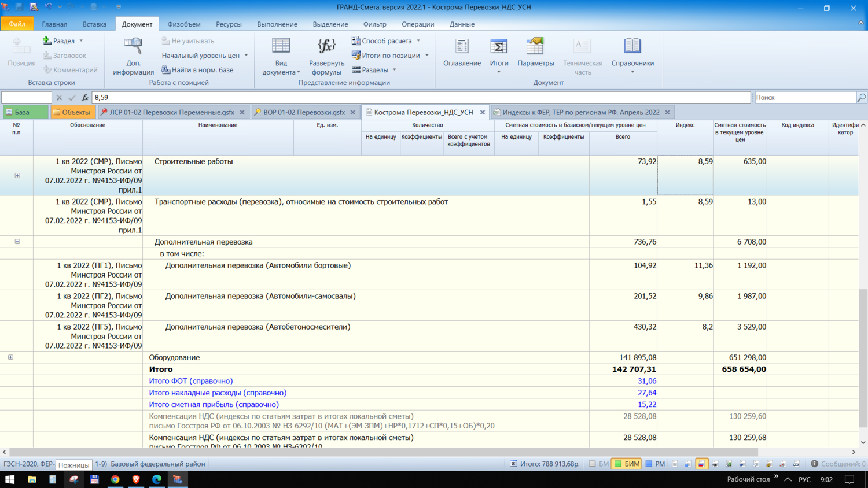Click the horizontal scrollbar of the table
The height and width of the screenshot is (488, 868).
pos(382,452)
